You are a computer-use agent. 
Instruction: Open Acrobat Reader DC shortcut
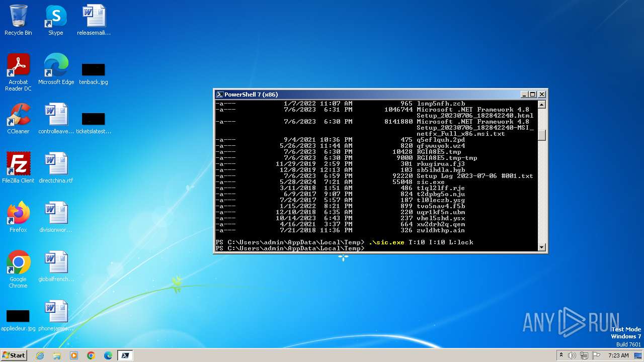coord(18,72)
